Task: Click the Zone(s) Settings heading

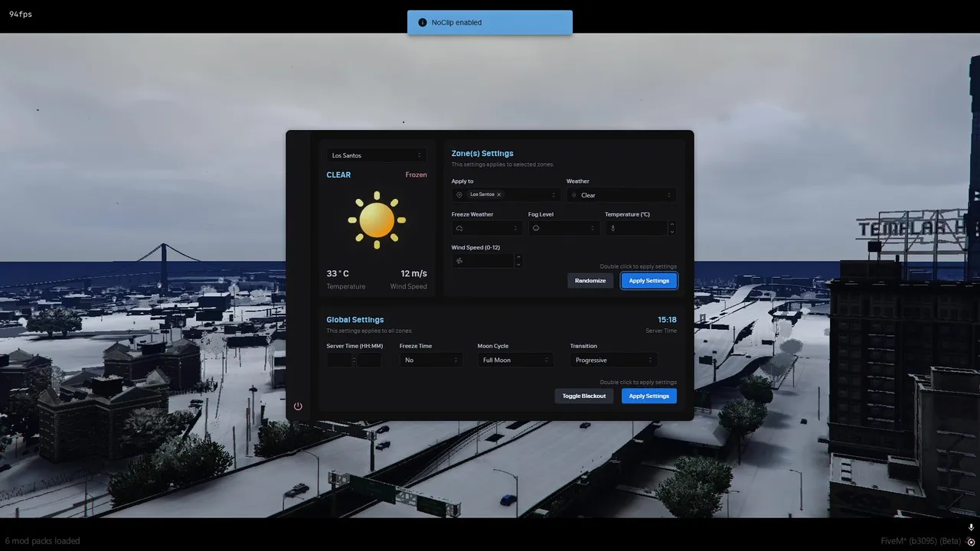Action: coord(482,154)
